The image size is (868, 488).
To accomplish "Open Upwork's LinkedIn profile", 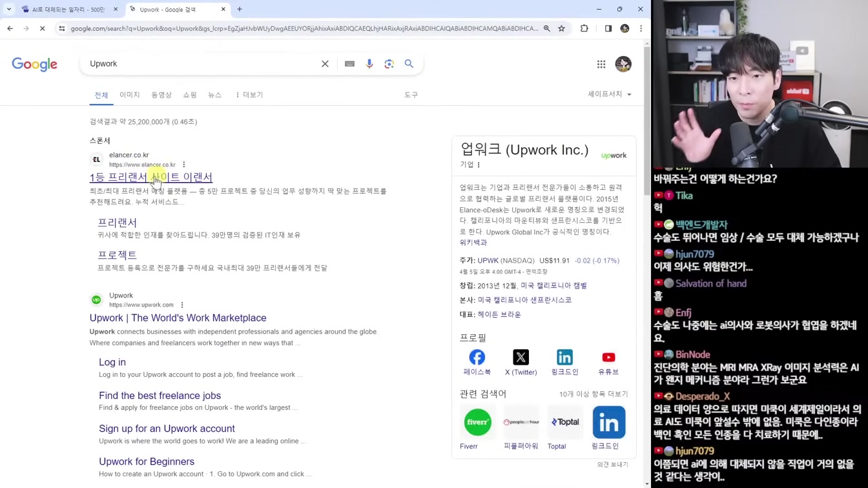I will click(x=564, y=363).
